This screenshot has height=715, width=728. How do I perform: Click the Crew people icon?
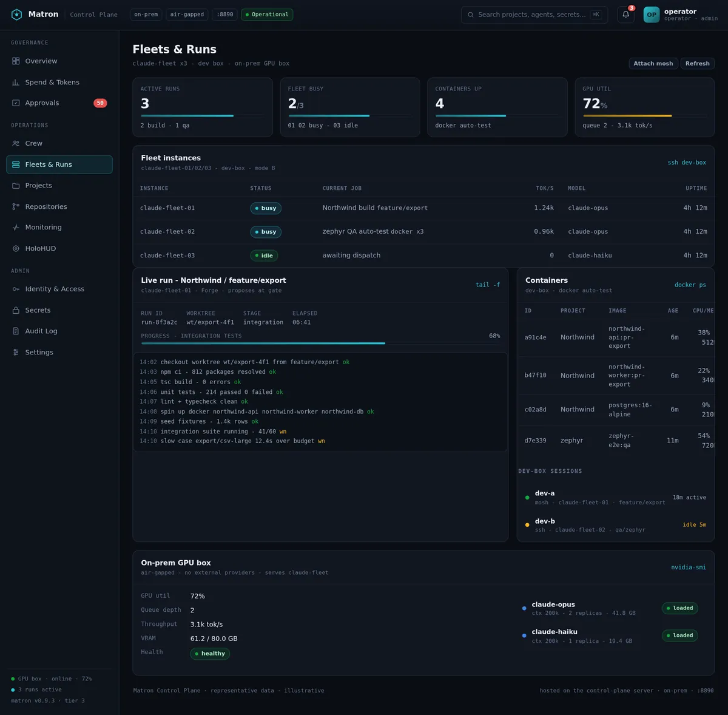pyautogui.click(x=16, y=144)
